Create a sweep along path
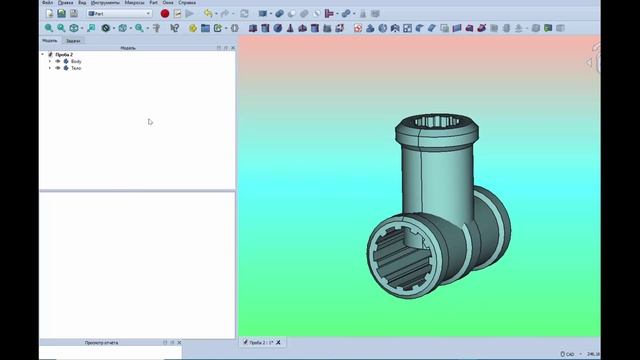Image resolution: width=640 pixels, height=360 pixels. click(x=482, y=28)
